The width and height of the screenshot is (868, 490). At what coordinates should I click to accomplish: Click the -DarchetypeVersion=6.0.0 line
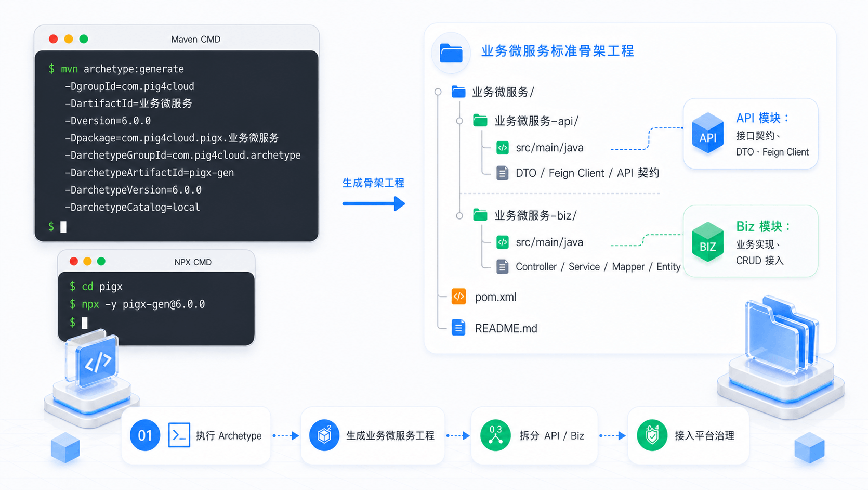tap(133, 190)
